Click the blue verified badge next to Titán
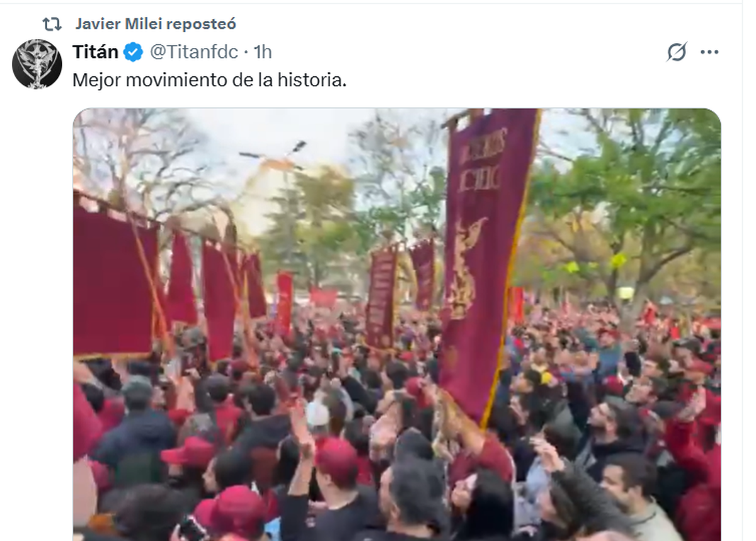This screenshot has height=541, width=756. click(133, 52)
